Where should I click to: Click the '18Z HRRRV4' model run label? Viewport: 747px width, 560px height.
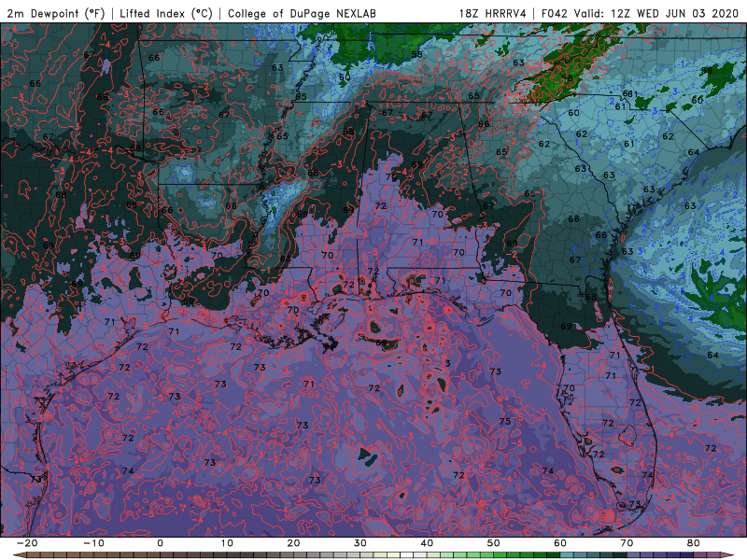tap(493, 13)
